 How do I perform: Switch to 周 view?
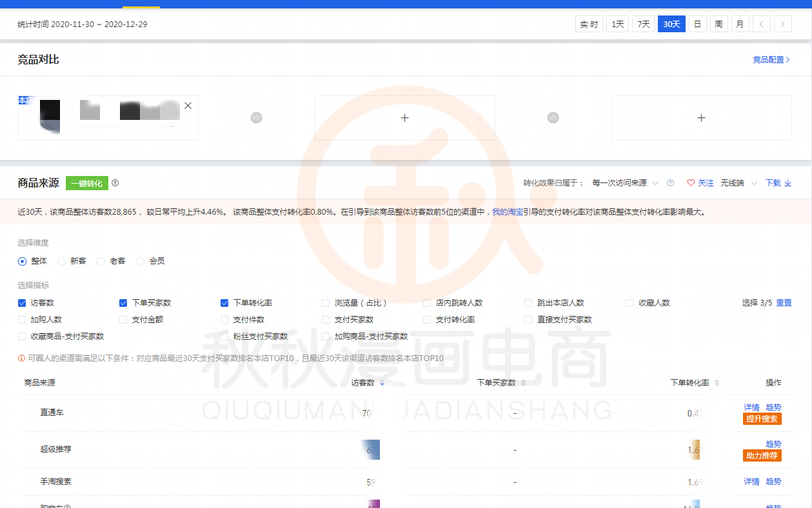coord(718,24)
